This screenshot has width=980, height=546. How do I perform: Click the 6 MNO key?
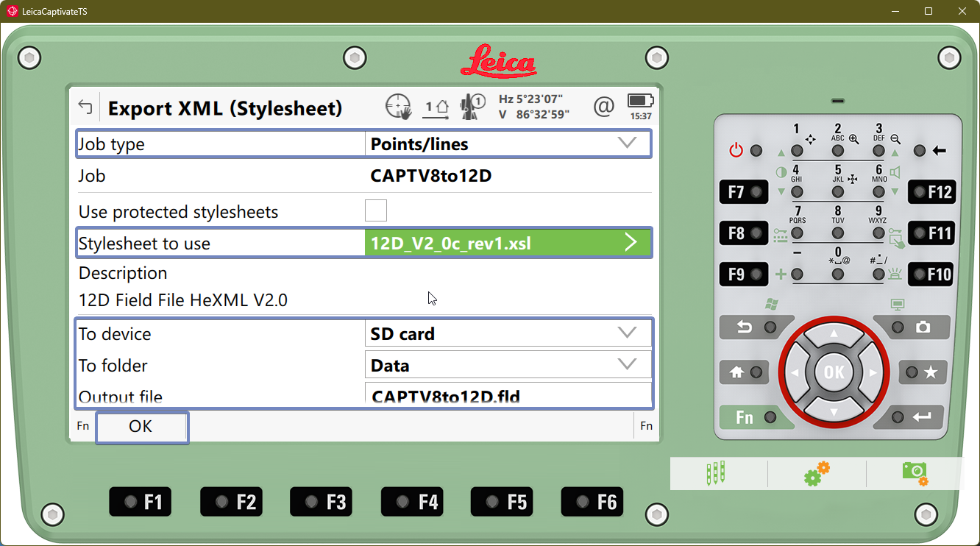[879, 192]
